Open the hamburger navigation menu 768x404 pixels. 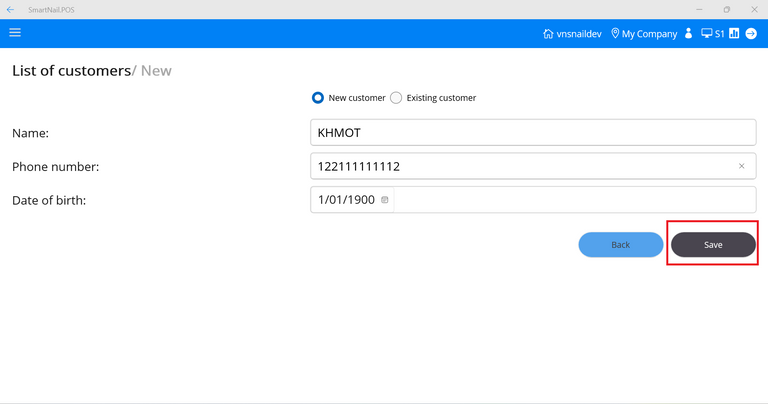pos(15,33)
